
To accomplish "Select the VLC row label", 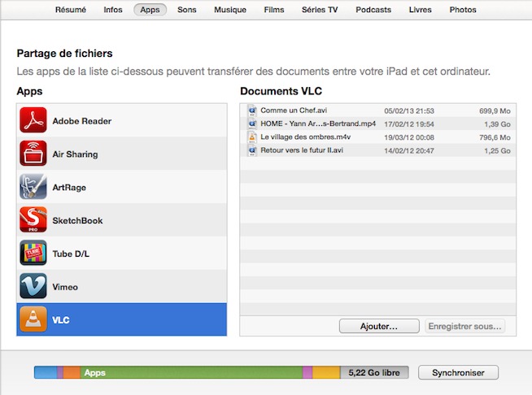I will 61,319.
